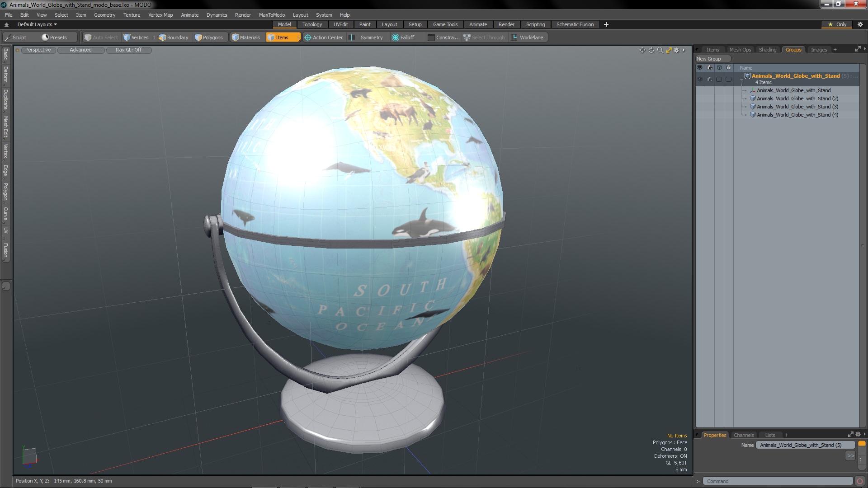Check the first square box in group row
The image size is (868, 488).
coord(719,79)
